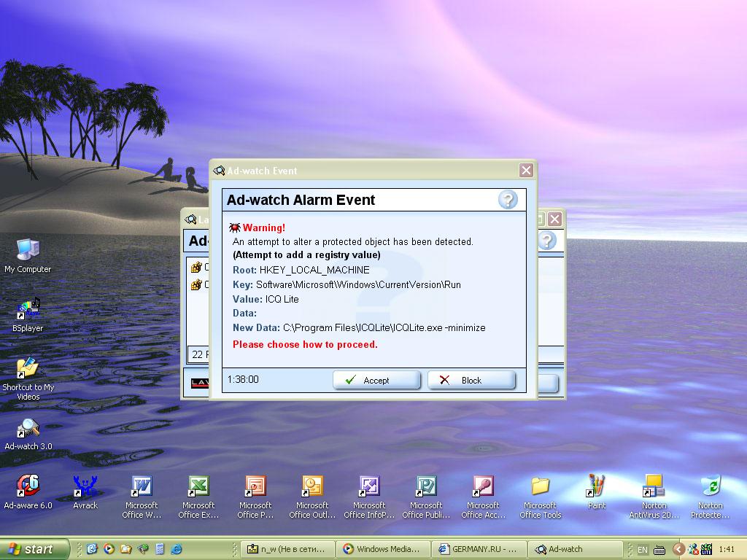747x560 pixels.
Task: Close the Ad-watch Event dialog
Action: 526,171
